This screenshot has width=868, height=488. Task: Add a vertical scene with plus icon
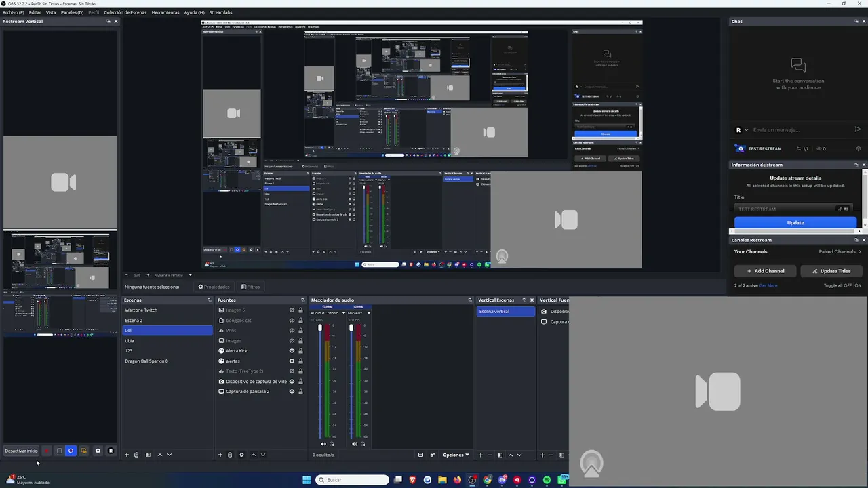(481, 455)
